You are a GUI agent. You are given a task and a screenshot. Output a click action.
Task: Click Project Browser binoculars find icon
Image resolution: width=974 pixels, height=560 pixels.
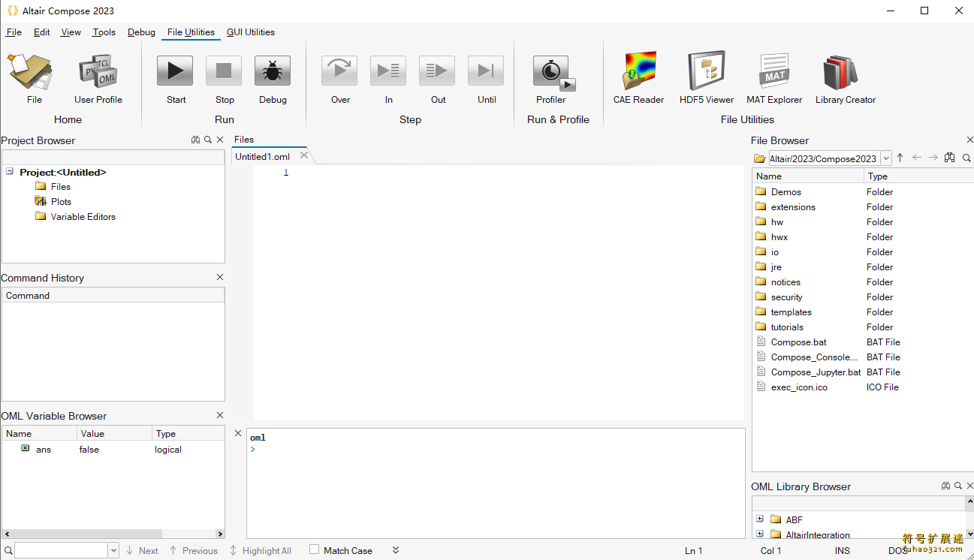(196, 140)
